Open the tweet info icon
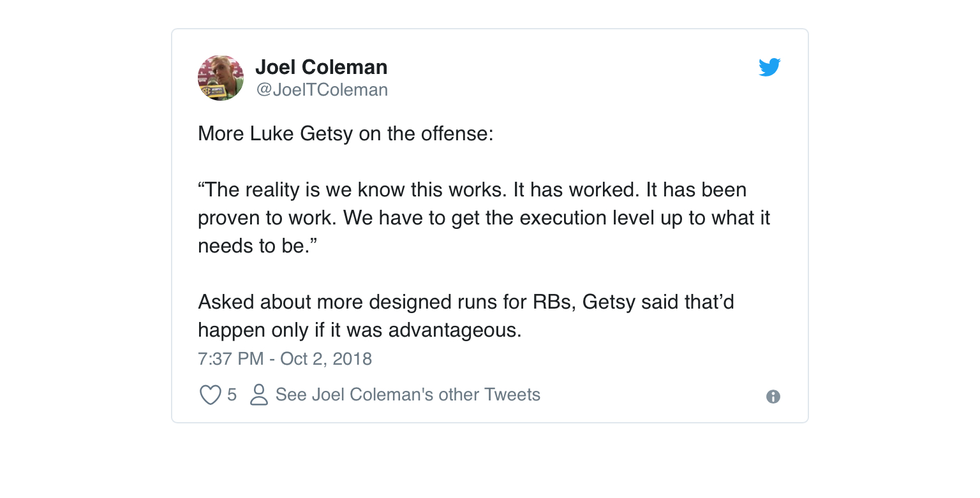 coord(773,397)
